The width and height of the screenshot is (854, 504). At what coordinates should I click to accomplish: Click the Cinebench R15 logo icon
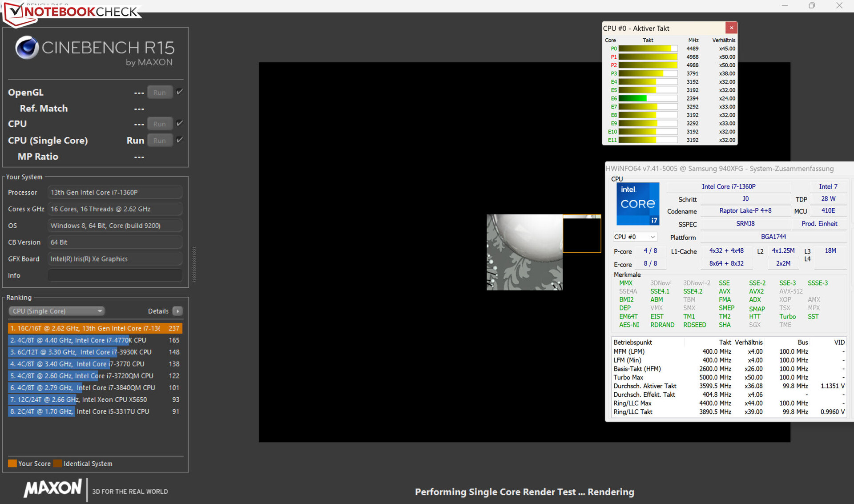tap(27, 48)
